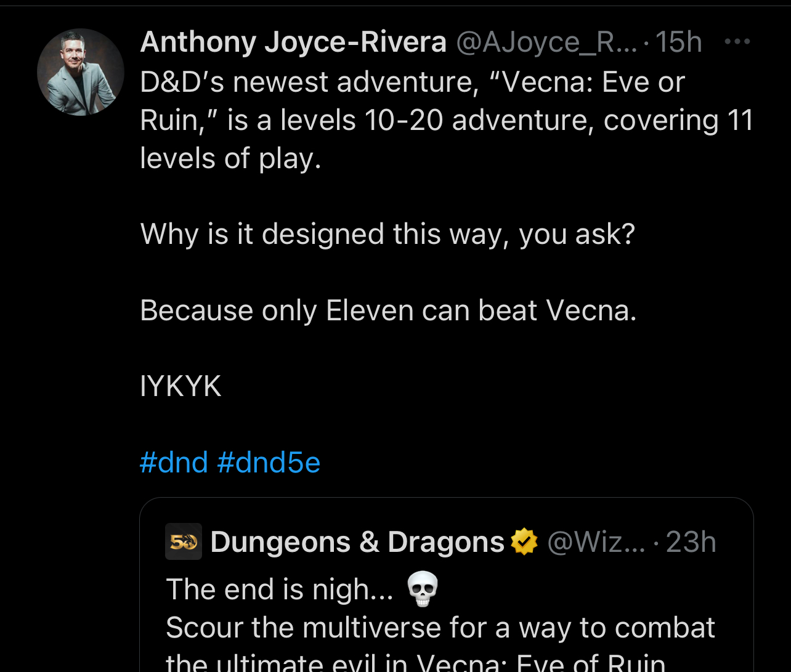Open the #dnd hashtag
Image resolution: width=791 pixels, height=672 pixels.
[174, 462]
